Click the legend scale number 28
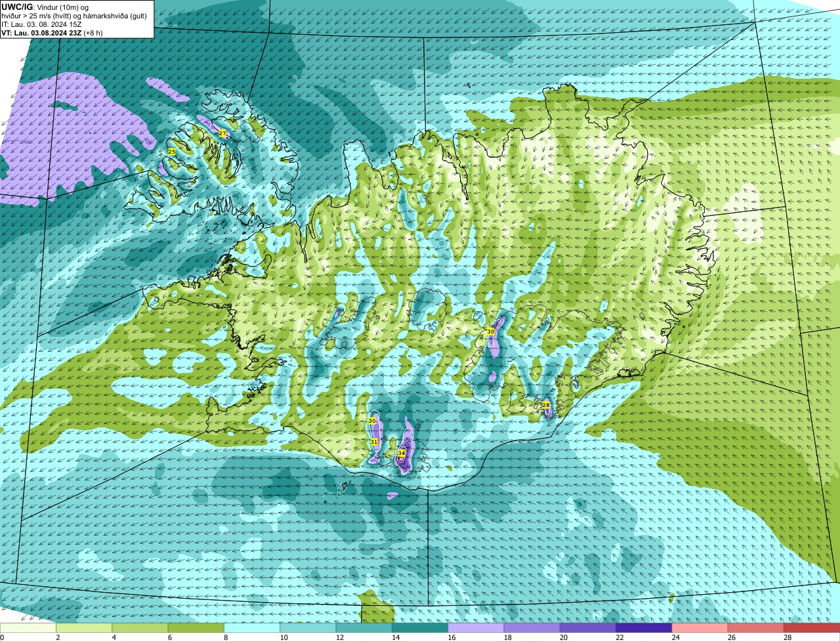Viewport: 840px width, 642px height. (786, 637)
